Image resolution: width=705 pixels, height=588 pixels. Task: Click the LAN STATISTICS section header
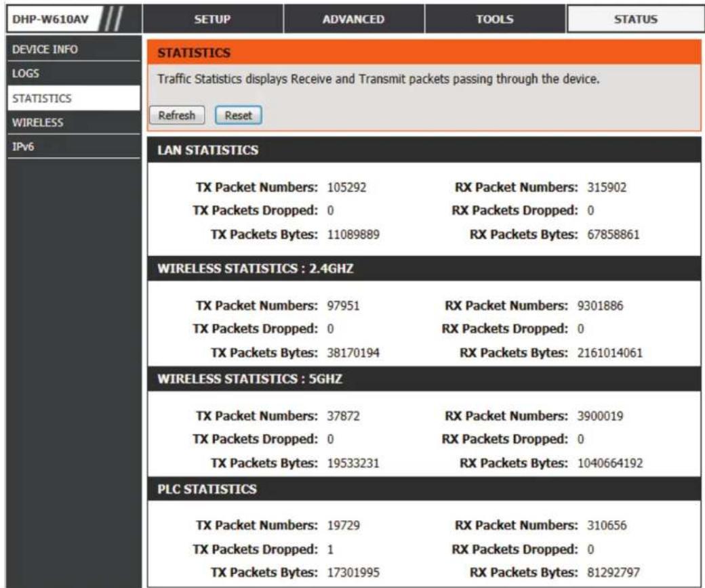[424, 150]
